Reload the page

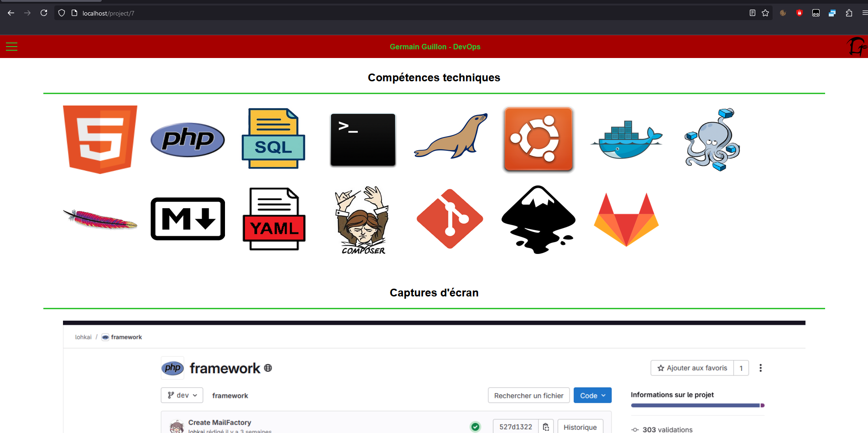point(44,13)
